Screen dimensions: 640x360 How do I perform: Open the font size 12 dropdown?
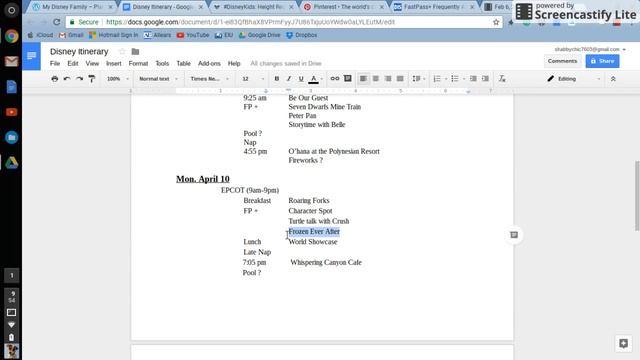coord(253,79)
